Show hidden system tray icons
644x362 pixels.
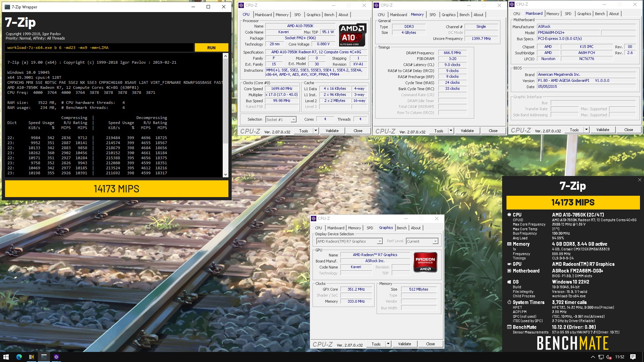tap(593, 357)
